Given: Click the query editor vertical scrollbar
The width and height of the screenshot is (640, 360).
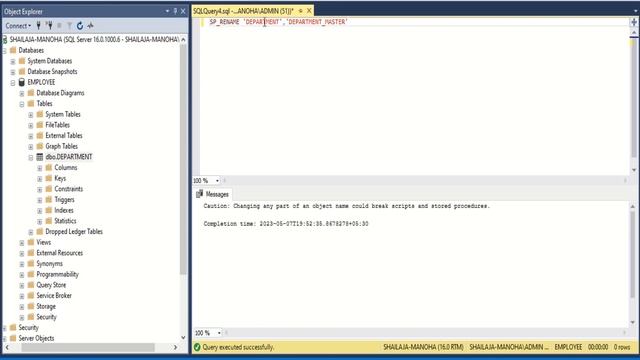Looking at the screenshot, I should [634, 98].
